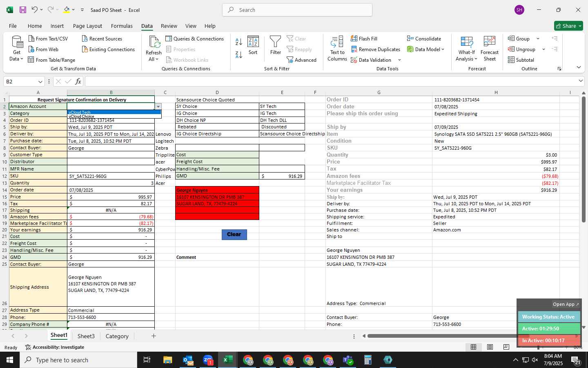Open File Explorer from taskbar

pyautogui.click(x=168, y=360)
